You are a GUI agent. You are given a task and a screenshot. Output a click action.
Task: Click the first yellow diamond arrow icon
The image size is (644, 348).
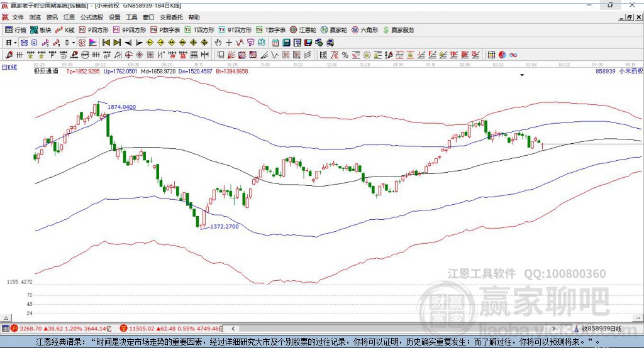click(x=150, y=43)
